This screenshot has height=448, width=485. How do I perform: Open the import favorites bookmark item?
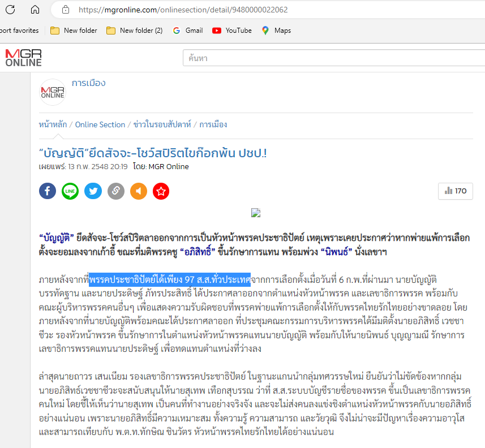pyautogui.click(x=19, y=31)
